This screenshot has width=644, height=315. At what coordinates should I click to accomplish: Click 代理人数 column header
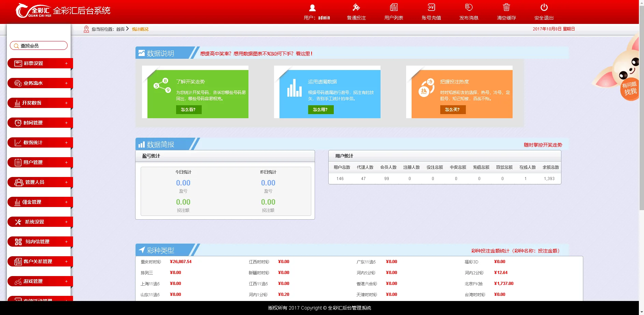(x=365, y=167)
